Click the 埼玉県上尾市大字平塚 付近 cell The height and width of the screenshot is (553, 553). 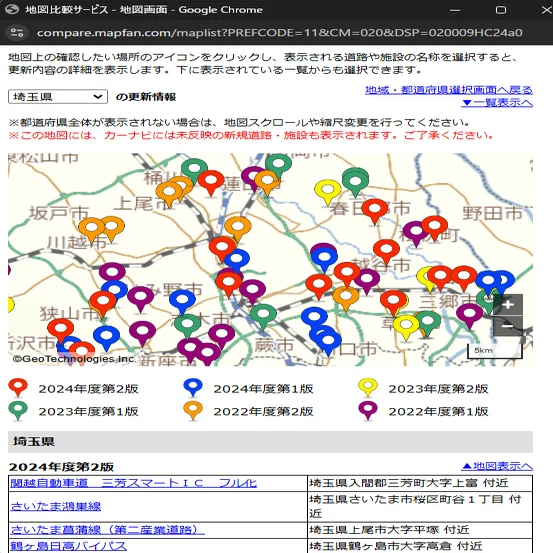(x=420, y=530)
